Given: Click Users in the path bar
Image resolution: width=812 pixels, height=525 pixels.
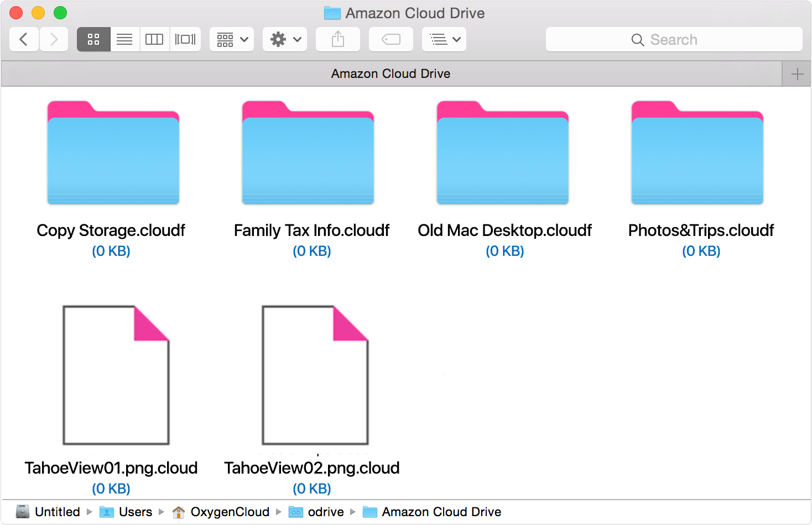Looking at the screenshot, I should tap(126, 512).
